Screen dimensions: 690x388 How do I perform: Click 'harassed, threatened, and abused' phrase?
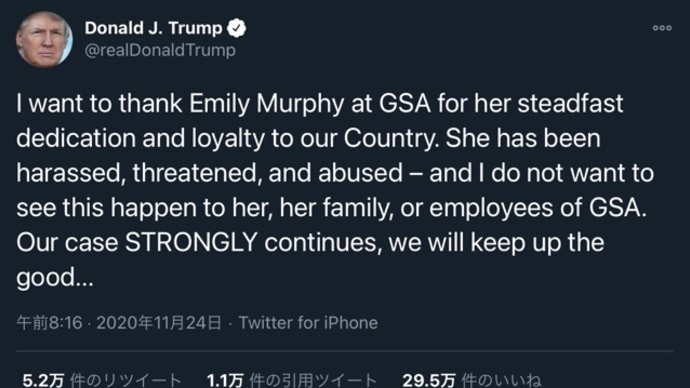(209, 173)
